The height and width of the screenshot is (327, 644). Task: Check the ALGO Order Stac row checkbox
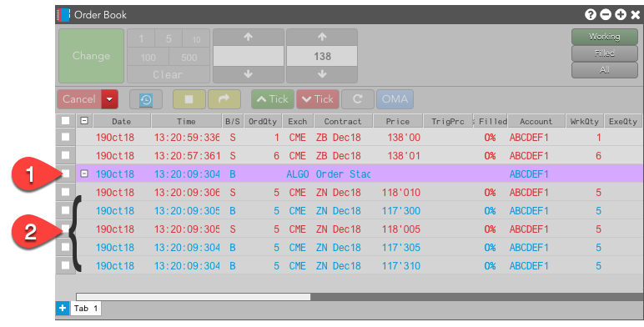click(x=65, y=174)
